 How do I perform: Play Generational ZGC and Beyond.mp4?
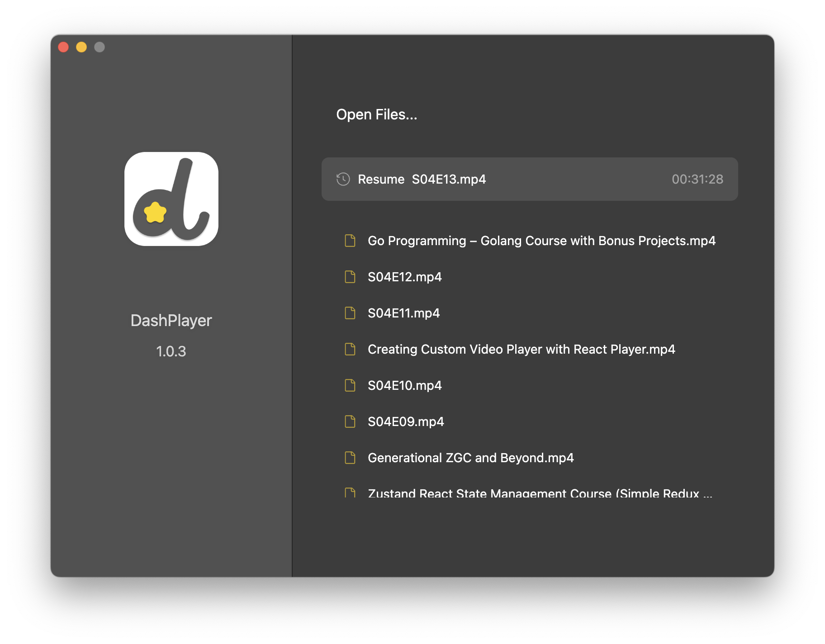tap(470, 458)
